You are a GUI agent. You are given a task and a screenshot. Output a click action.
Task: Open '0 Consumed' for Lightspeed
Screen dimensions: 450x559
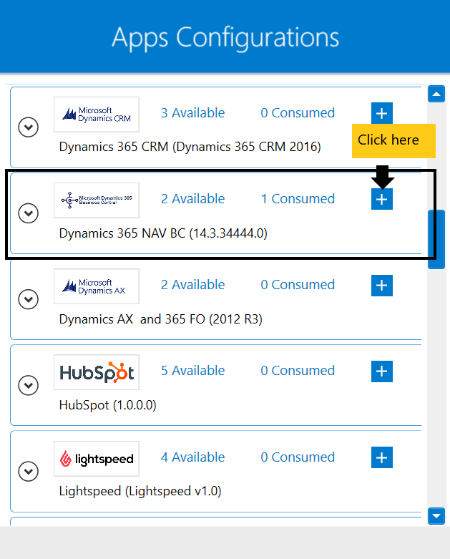pyautogui.click(x=298, y=457)
